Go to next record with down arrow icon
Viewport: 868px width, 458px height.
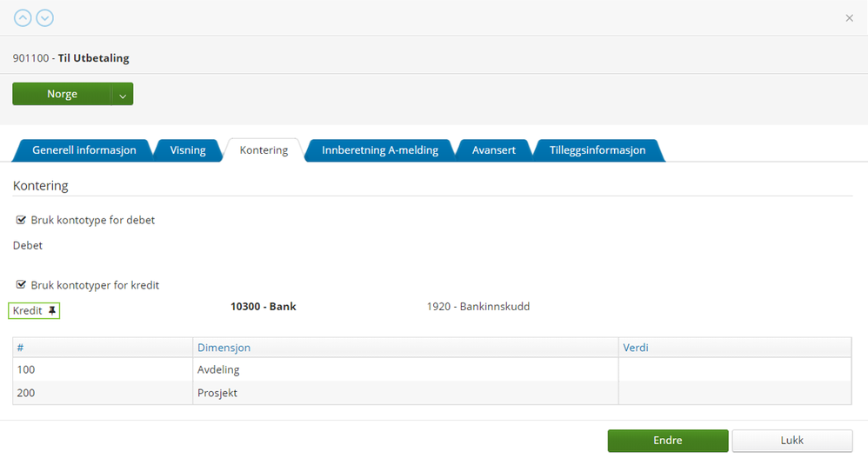pos(45,18)
